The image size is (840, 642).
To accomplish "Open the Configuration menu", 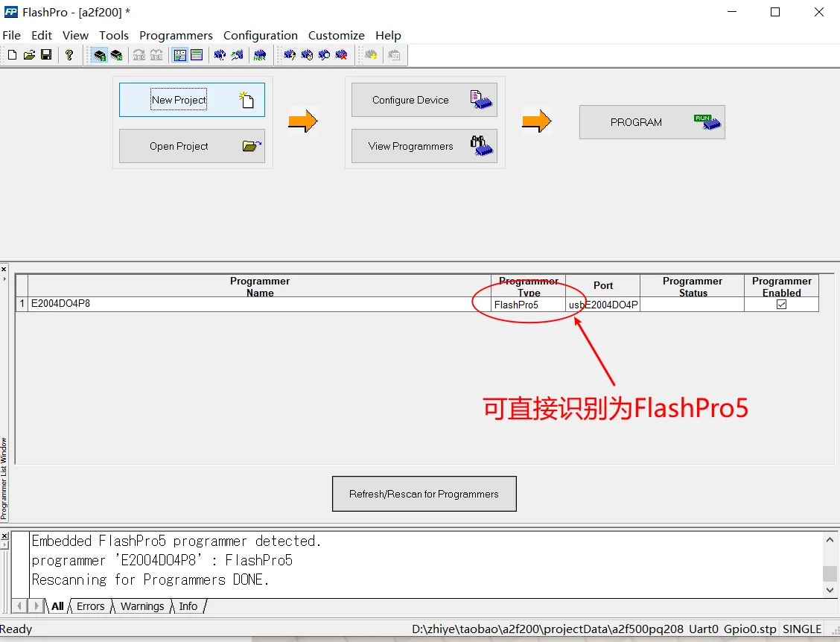I will tap(260, 35).
